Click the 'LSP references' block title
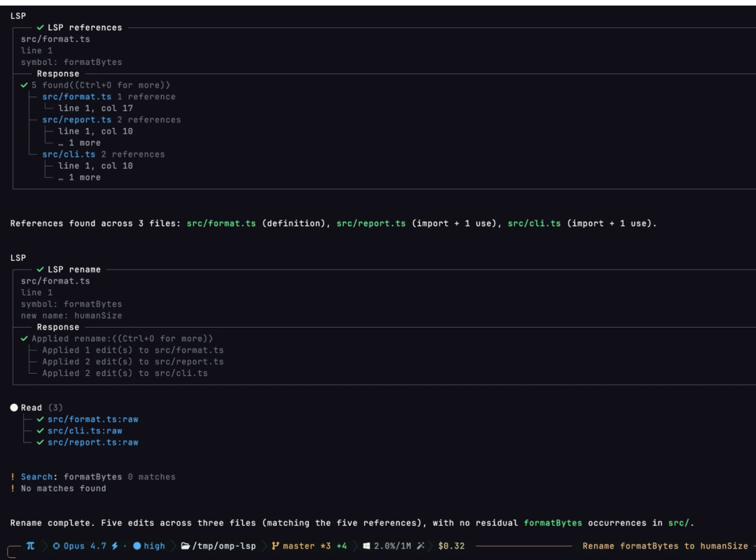Image resolution: width=756 pixels, height=560 pixels. coord(85,27)
